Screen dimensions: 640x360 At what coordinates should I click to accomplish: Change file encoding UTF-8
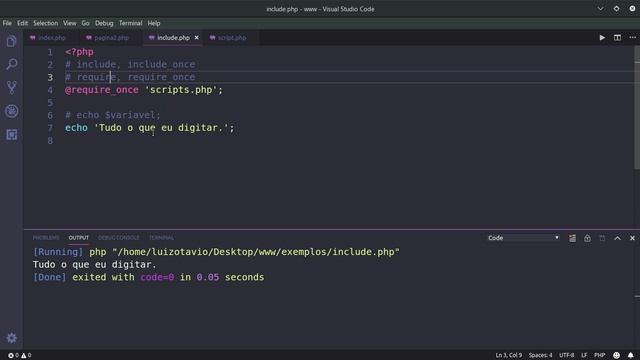tap(567, 355)
